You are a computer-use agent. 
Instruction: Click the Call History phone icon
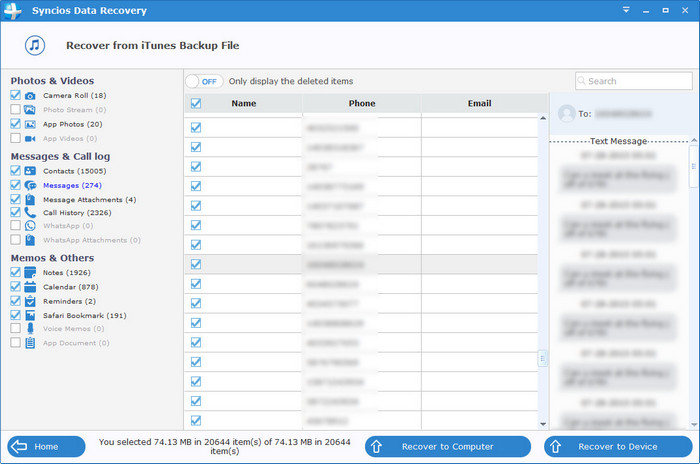click(30, 213)
